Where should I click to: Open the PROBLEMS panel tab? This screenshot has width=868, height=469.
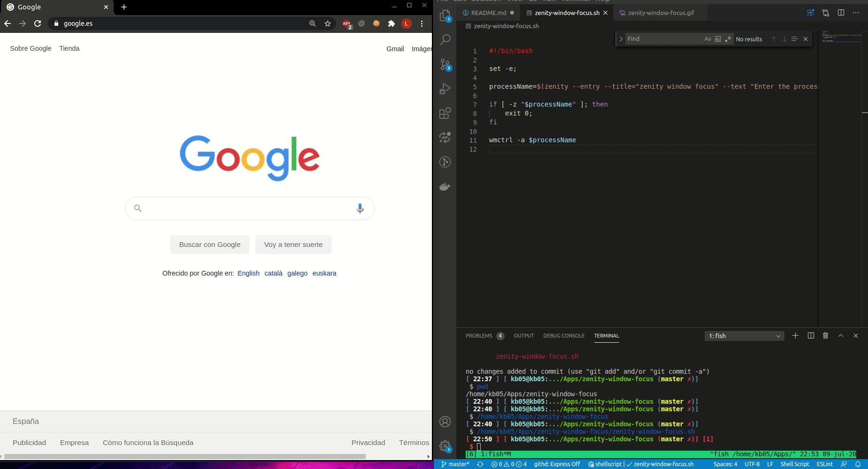[484, 336]
